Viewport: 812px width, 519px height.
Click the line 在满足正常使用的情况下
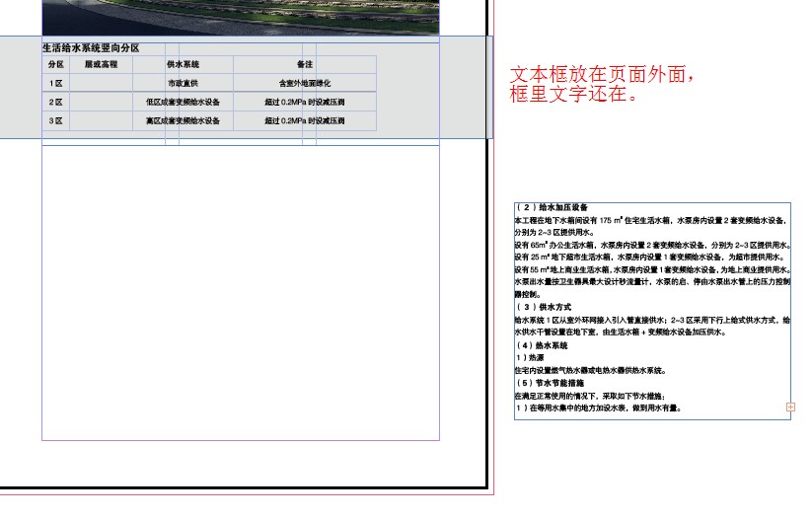click(x=590, y=397)
